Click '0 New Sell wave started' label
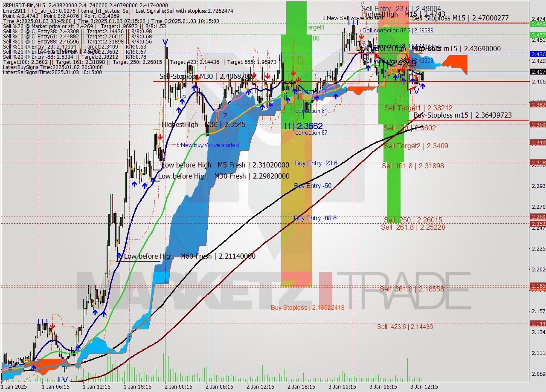546x392 pixels. click(x=353, y=18)
